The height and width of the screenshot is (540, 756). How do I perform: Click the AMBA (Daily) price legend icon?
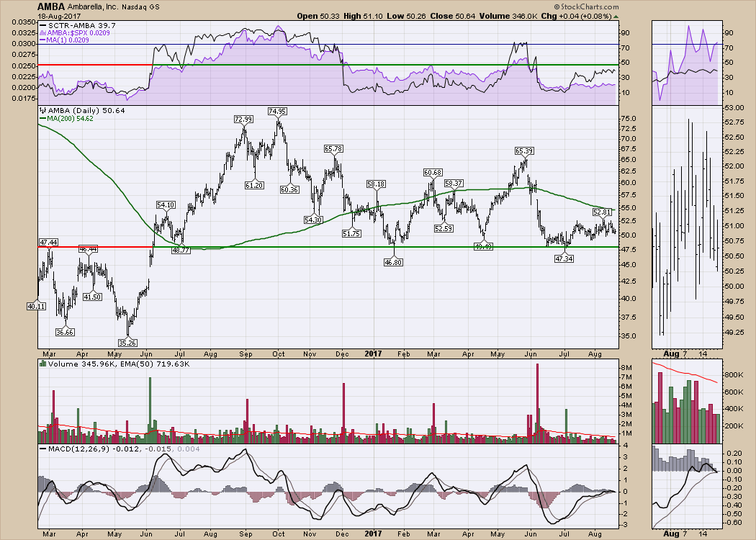[x=41, y=110]
